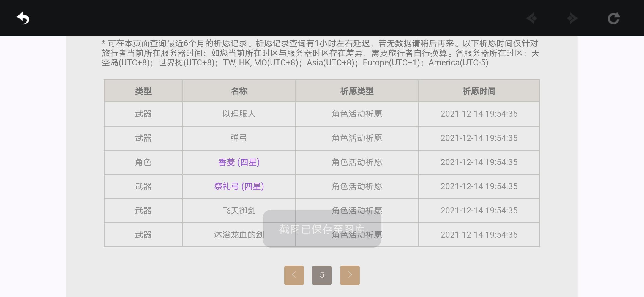Click the 角色 type cell
The height and width of the screenshot is (297, 644).
point(143,162)
